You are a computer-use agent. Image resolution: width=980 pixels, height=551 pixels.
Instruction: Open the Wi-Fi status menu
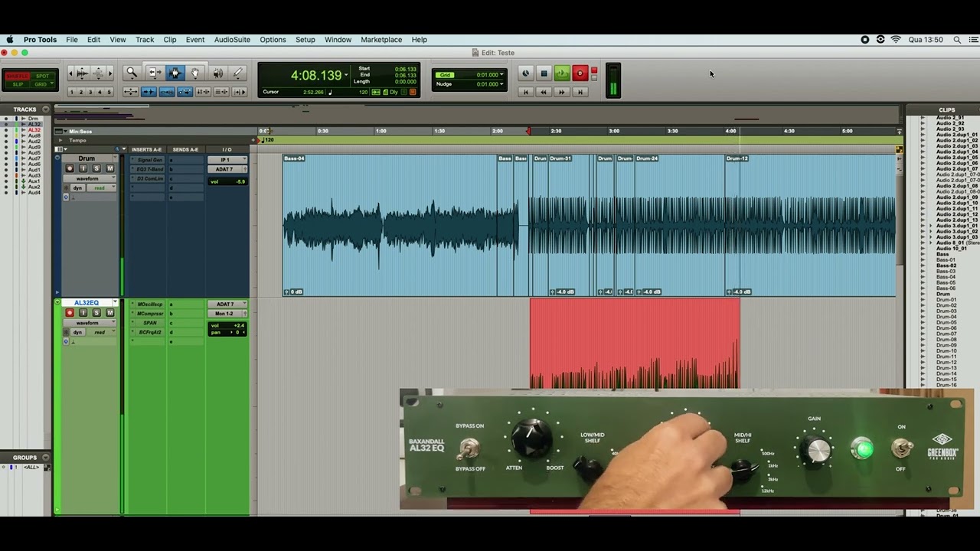[896, 40]
